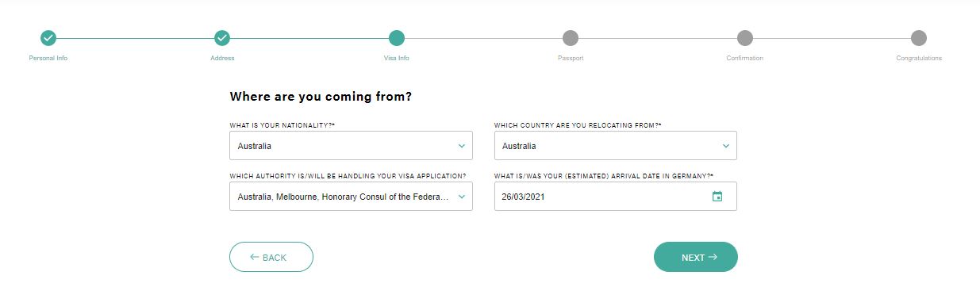980x306 pixels.
Task: Click the NEXT button
Action: coord(696,257)
